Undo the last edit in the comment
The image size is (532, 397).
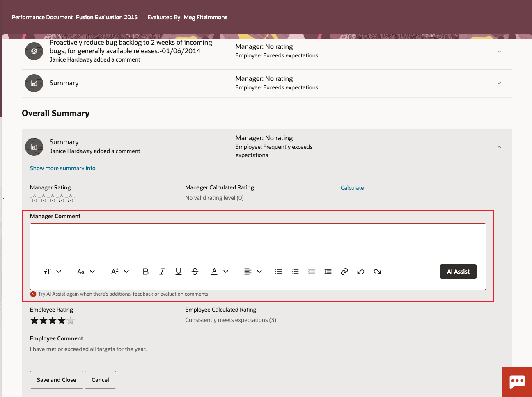coord(361,272)
